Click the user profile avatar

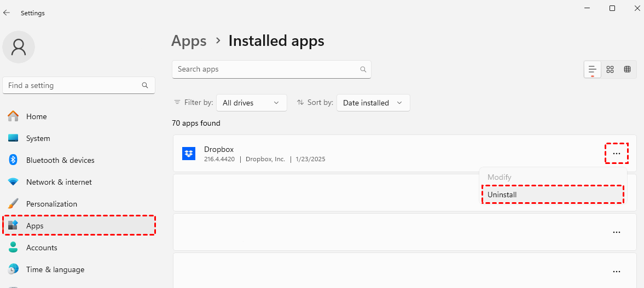[x=19, y=47]
